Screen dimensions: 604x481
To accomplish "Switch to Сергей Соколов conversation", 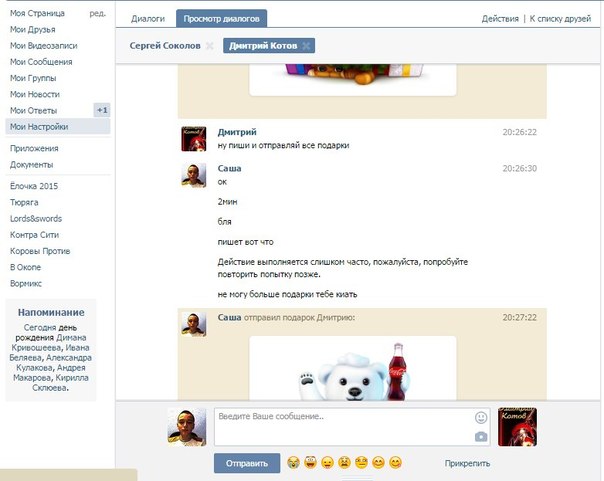I will point(165,46).
